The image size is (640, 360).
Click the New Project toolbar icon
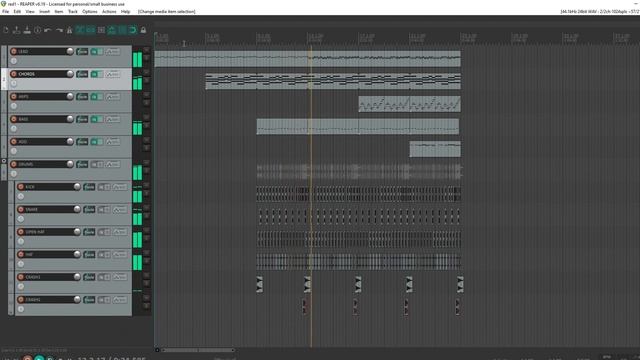tap(6, 30)
